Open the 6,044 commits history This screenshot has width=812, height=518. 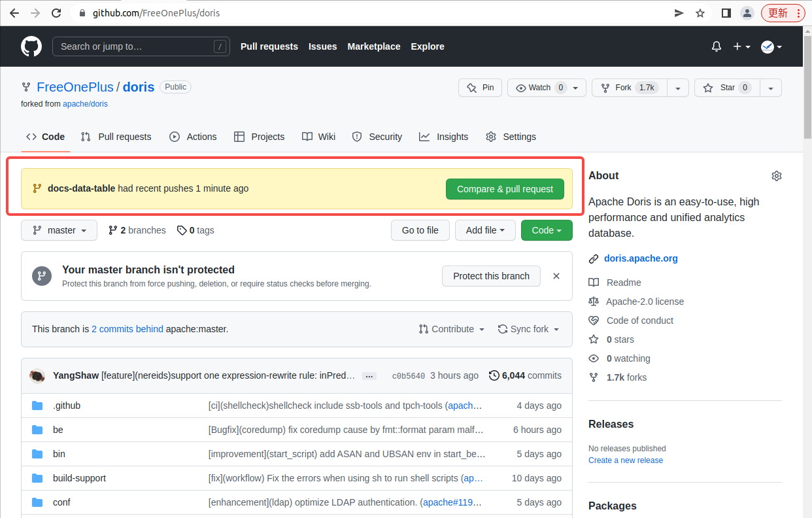[525, 375]
